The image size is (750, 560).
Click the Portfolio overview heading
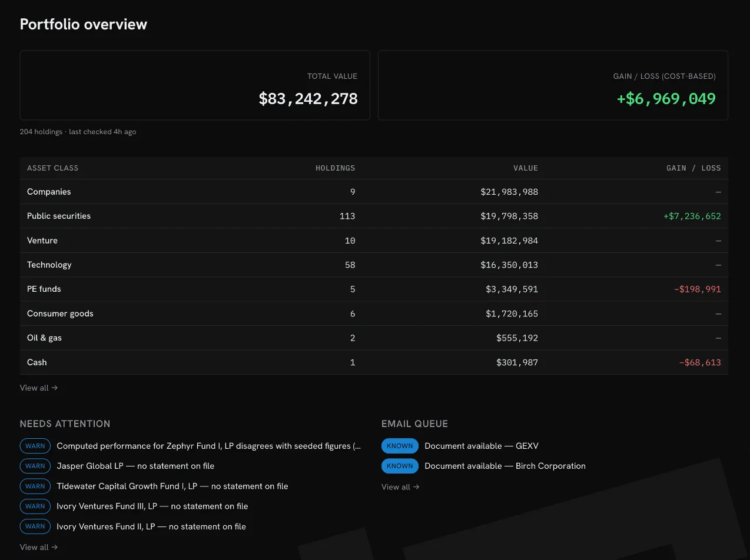tap(84, 24)
